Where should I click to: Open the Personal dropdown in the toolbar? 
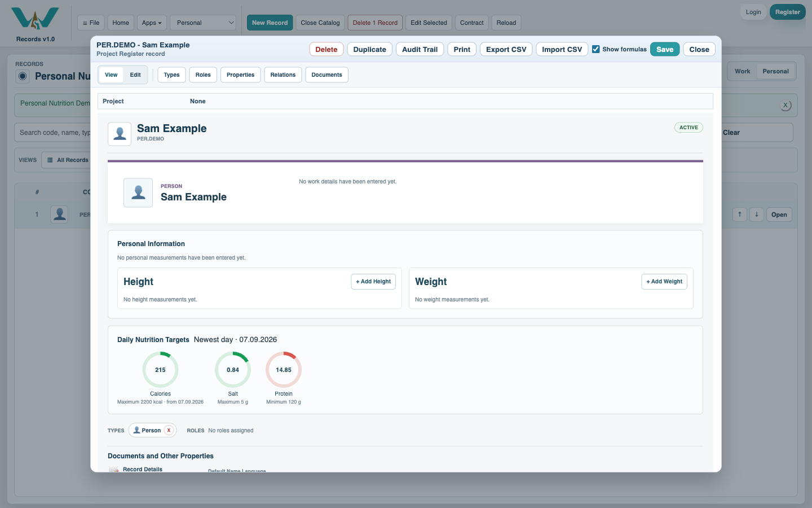(203, 23)
